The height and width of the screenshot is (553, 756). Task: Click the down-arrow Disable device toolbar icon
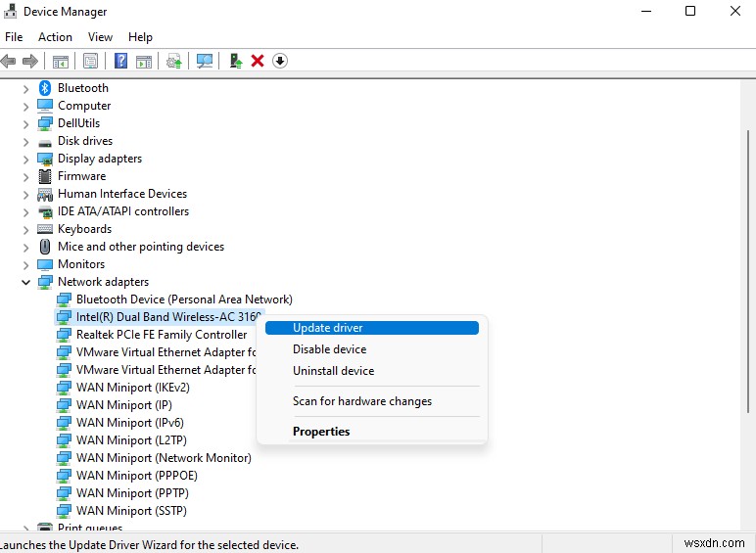[280, 61]
